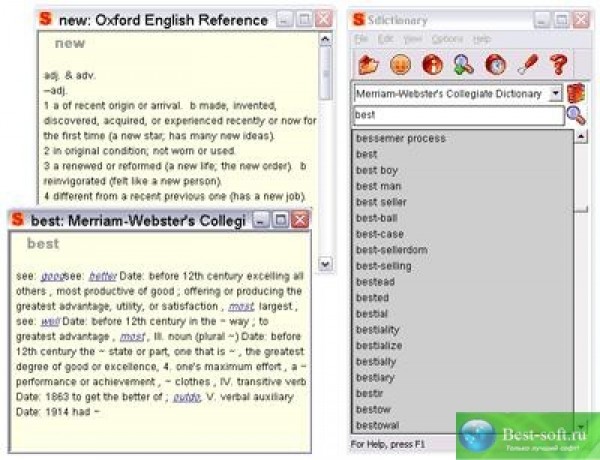The width and height of the screenshot is (600, 460).
Task: Follow the 'most' link after 'greatest advantage'
Action: (132, 337)
